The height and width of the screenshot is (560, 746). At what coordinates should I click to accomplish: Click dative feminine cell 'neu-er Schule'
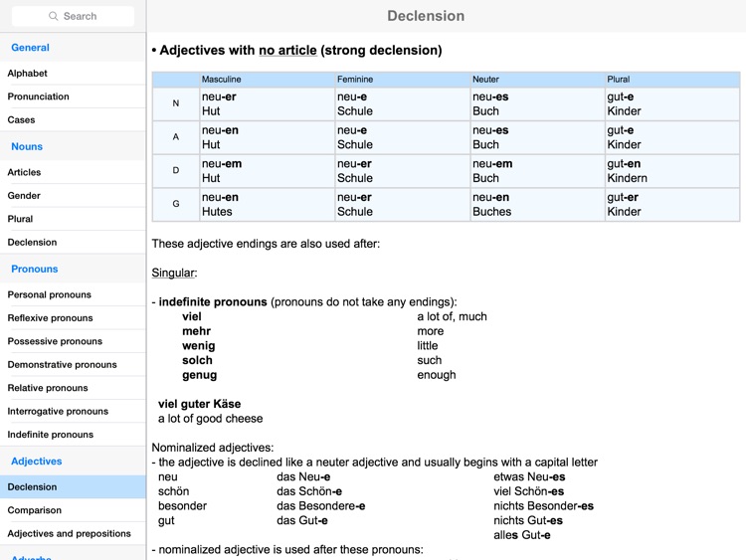tap(403, 171)
